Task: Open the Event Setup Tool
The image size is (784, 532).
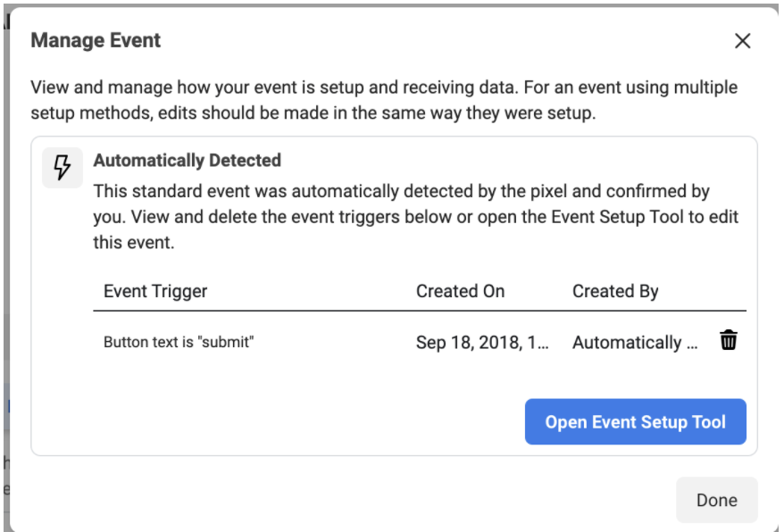Action: (636, 421)
